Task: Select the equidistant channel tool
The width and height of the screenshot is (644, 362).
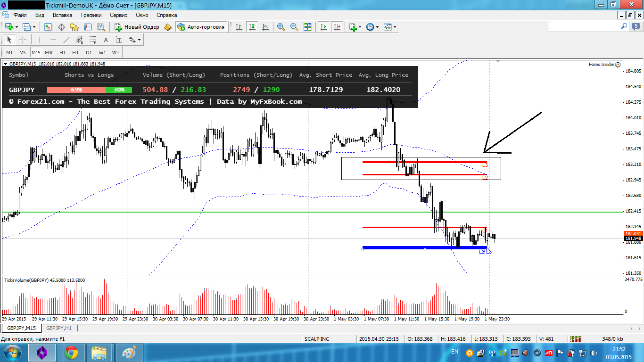Action: [x=80, y=40]
